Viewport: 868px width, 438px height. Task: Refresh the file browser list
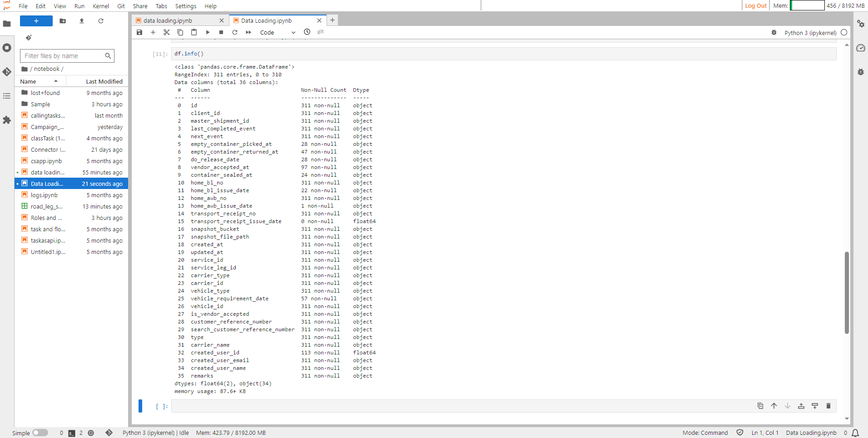click(x=101, y=21)
